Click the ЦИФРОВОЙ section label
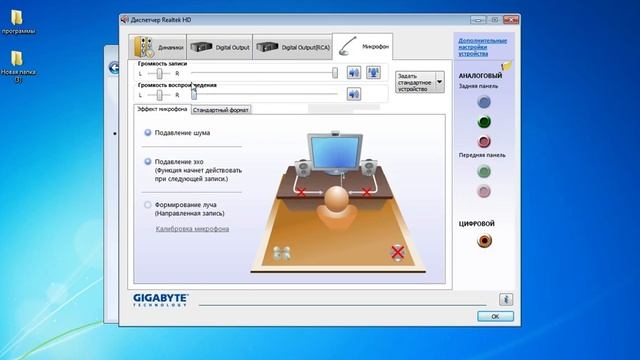The width and height of the screenshot is (640, 360). tap(476, 224)
